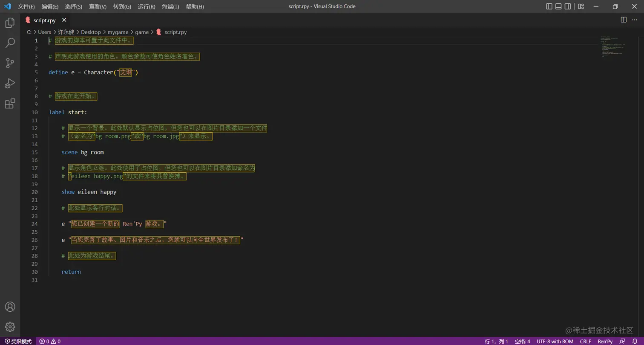Change the UTF-8 with BOM encoding
This screenshot has height=345, width=644.
[x=555, y=341]
